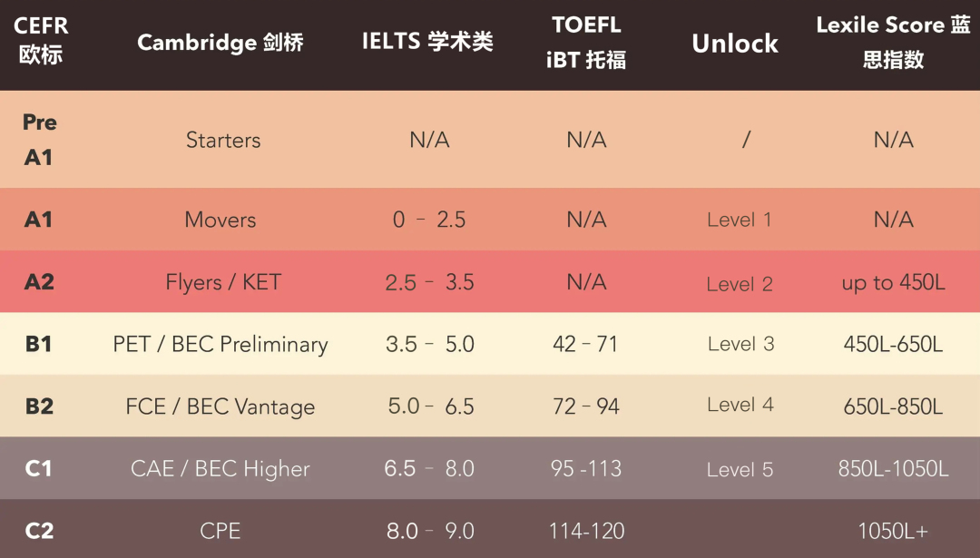This screenshot has width=980, height=558.
Task: Select TOEFL score 114-120
Action: coord(586,531)
